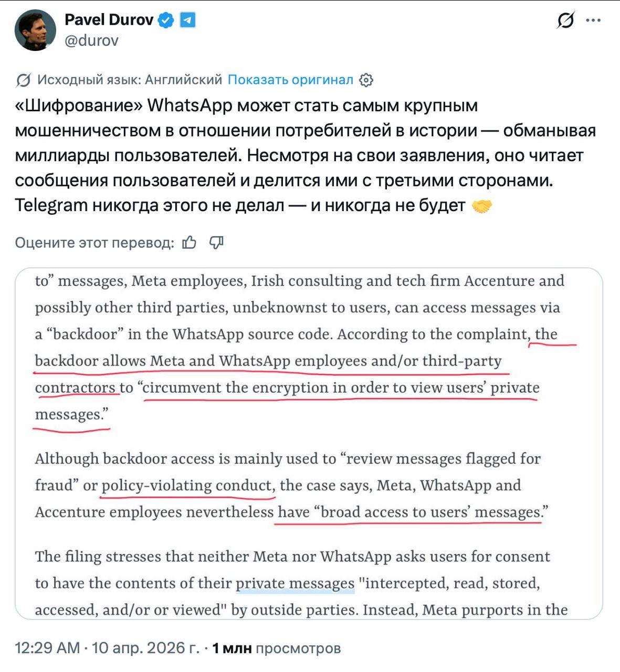The height and width of the screenshot is (672, 620).
Task: Click the Grok translation icon beside source language
Action: click(x=23, y=80)
